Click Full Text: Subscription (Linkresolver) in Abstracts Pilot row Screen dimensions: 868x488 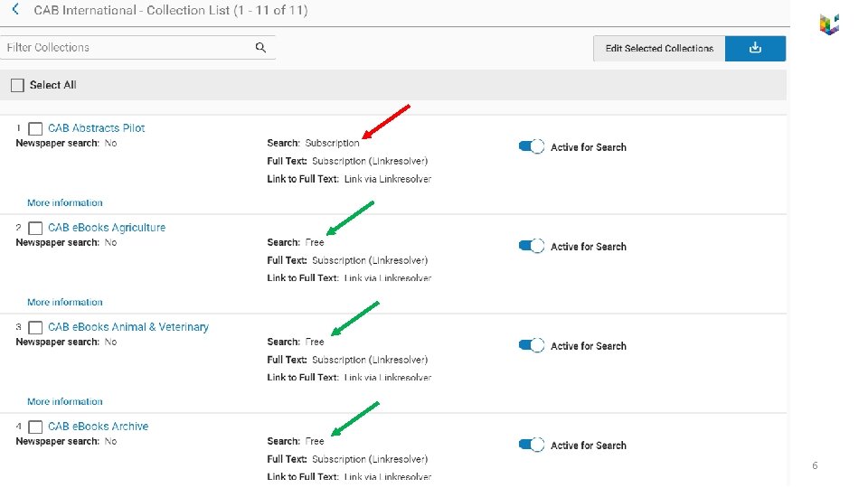point(347,161)
